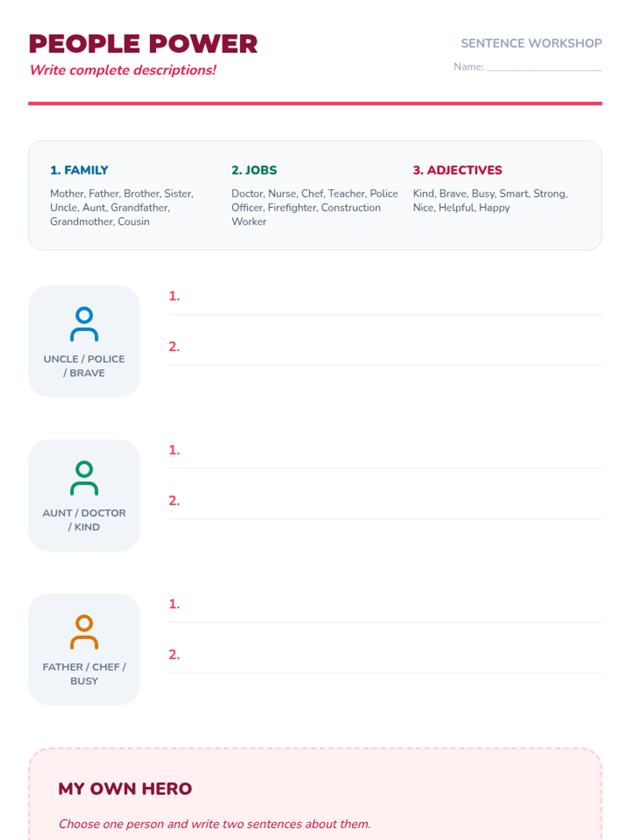Click the SENTENCE WORKSHOP header text

531,44
